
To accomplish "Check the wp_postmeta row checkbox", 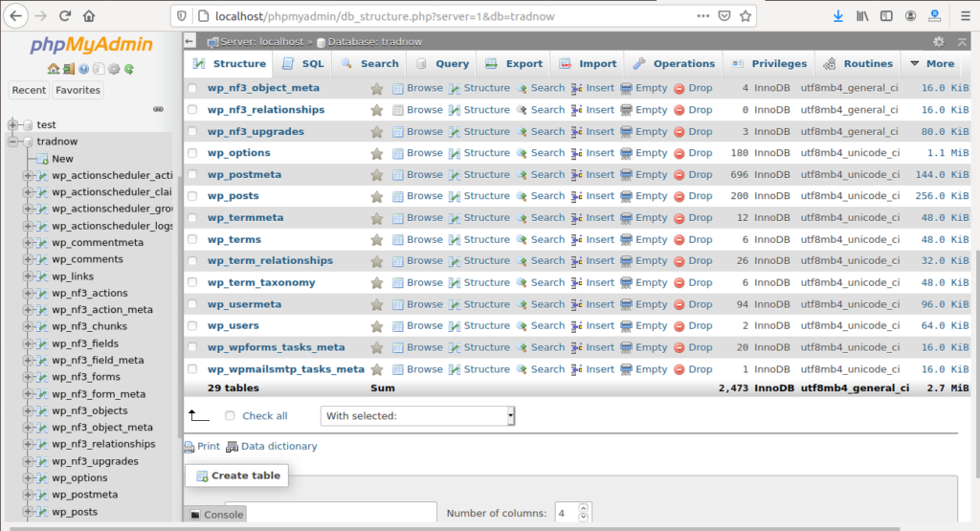I will point(192,175).
